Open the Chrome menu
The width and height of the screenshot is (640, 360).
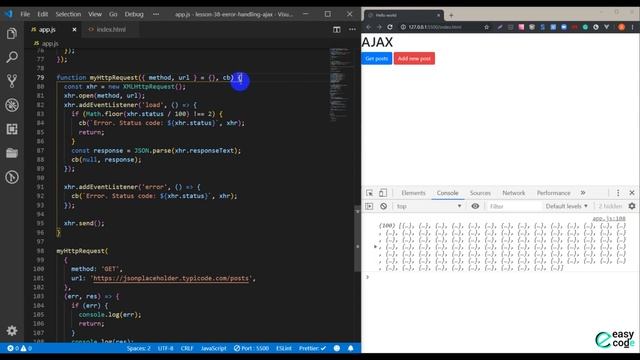633,27
